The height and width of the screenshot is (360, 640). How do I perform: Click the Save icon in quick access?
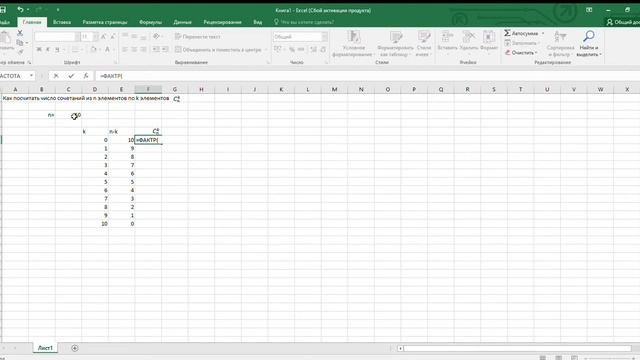(x=2, y=9)
